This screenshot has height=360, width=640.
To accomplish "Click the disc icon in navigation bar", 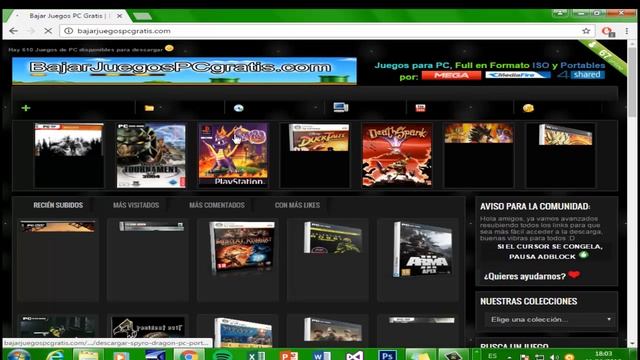I will pyautogui.click(x=239, y=108).
